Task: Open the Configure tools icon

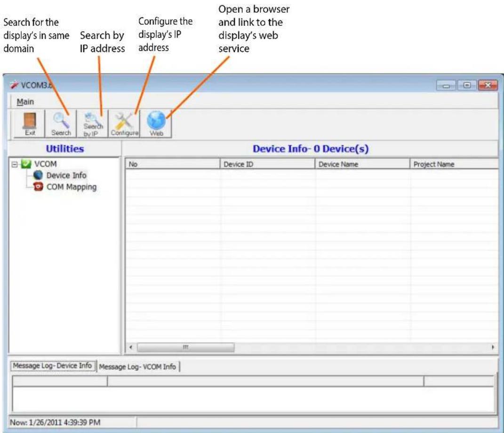Action: [124, 124]
